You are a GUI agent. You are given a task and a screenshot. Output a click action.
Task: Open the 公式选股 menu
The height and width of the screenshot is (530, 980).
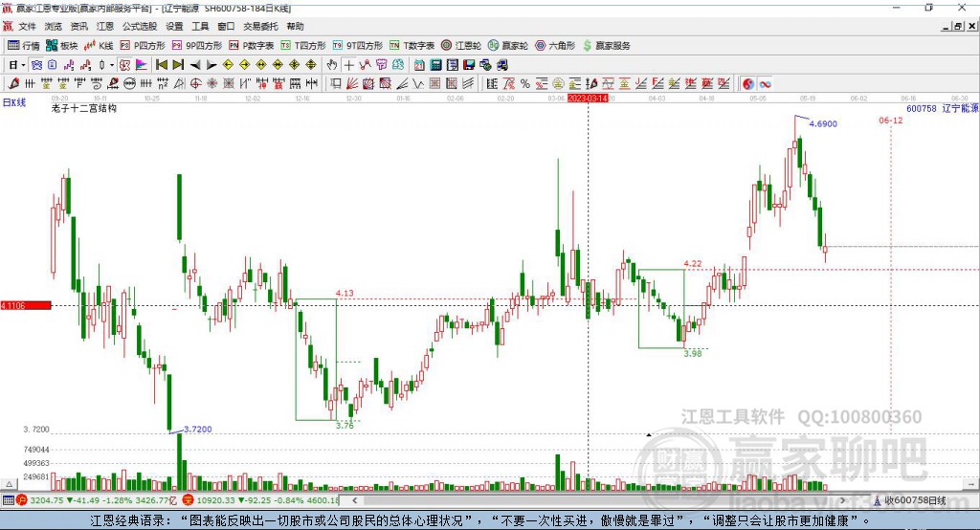140,26
